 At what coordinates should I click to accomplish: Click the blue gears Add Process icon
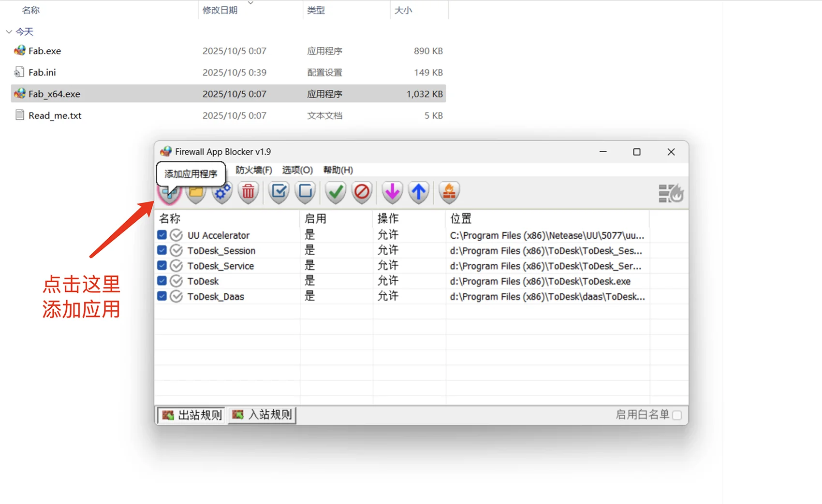click(x=222, y=192)
